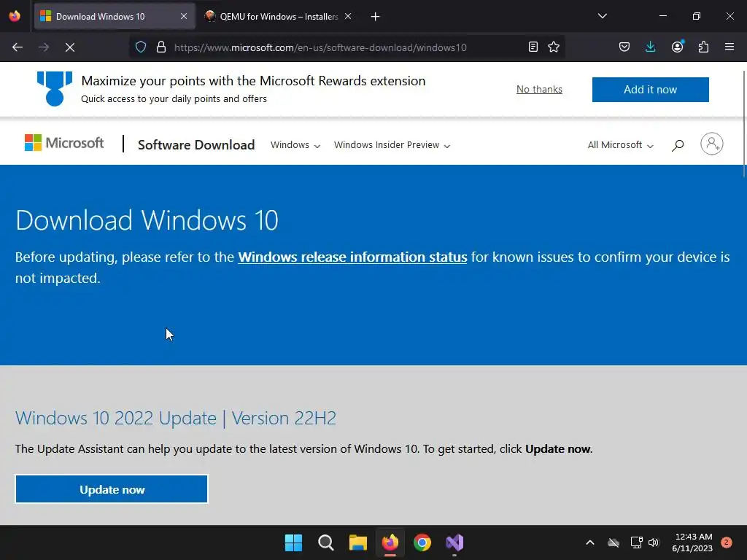Click the Microsoft logo
Screen dimensions: 747x560
[64, 143]
